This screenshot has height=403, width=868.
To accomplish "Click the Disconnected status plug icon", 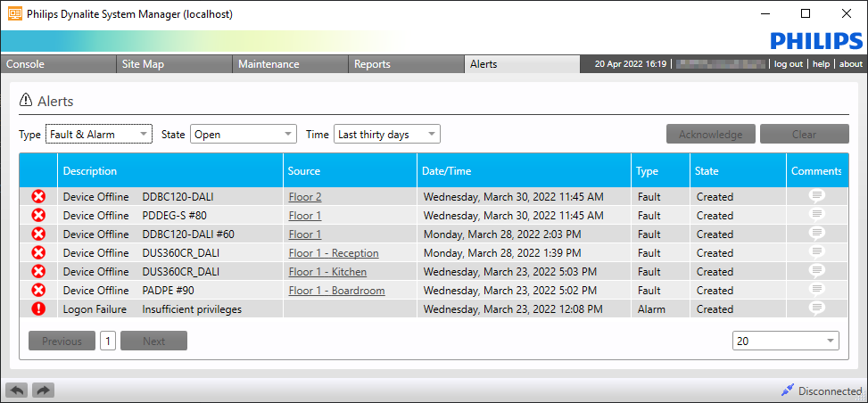I will (x=787, y=390).
